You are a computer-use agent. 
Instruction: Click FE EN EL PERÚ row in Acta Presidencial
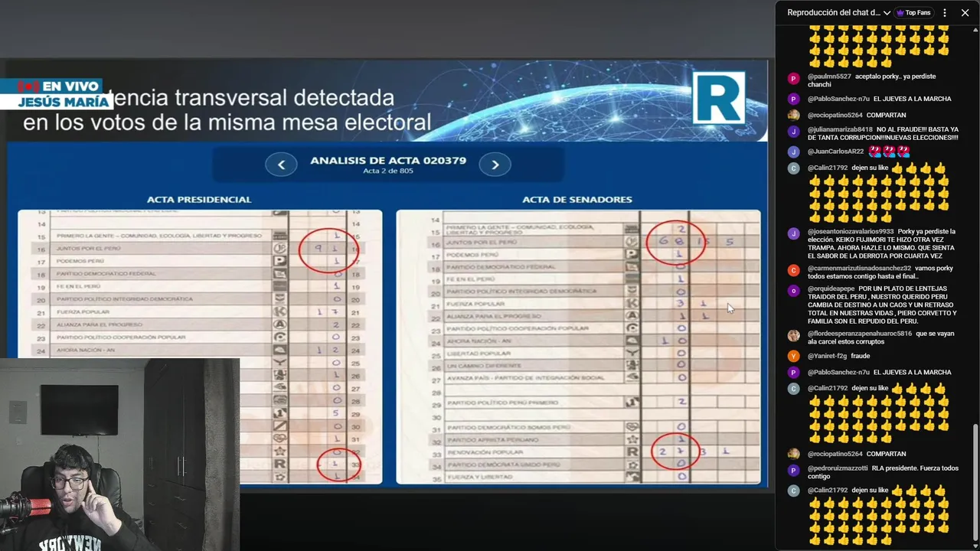pyautogui.click(x=199, y=286)
